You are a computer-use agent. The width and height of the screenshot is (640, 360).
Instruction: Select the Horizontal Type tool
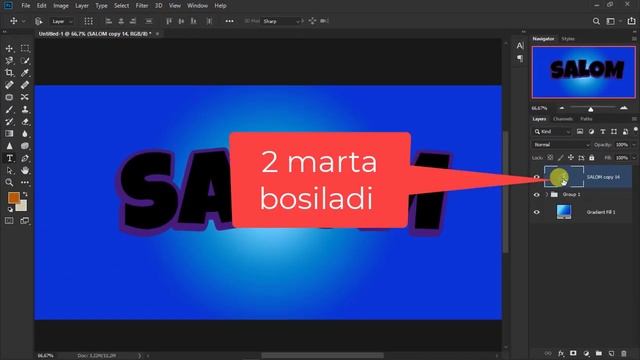pyautogui.click(x=9, y=158)
